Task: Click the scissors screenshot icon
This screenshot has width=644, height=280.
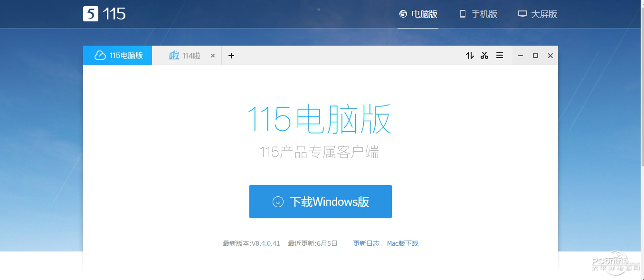Action: [x=484, y=56]
